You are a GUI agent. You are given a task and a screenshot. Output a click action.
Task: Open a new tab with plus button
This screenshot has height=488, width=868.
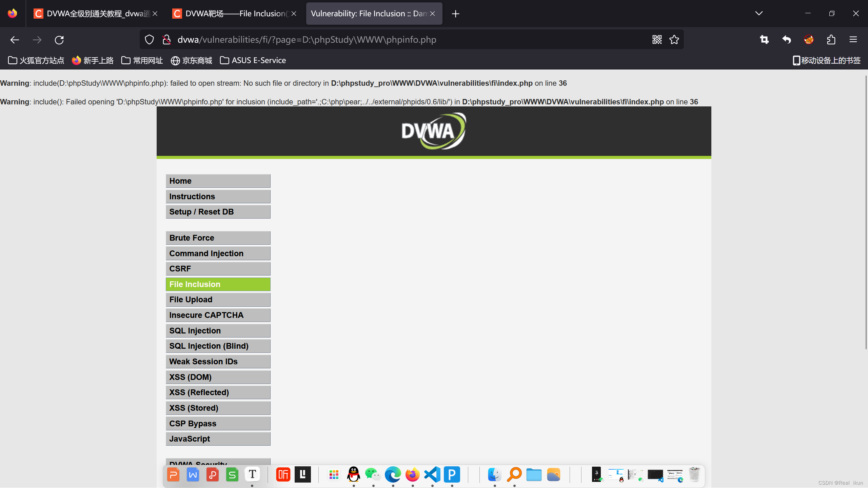point(455,14)
